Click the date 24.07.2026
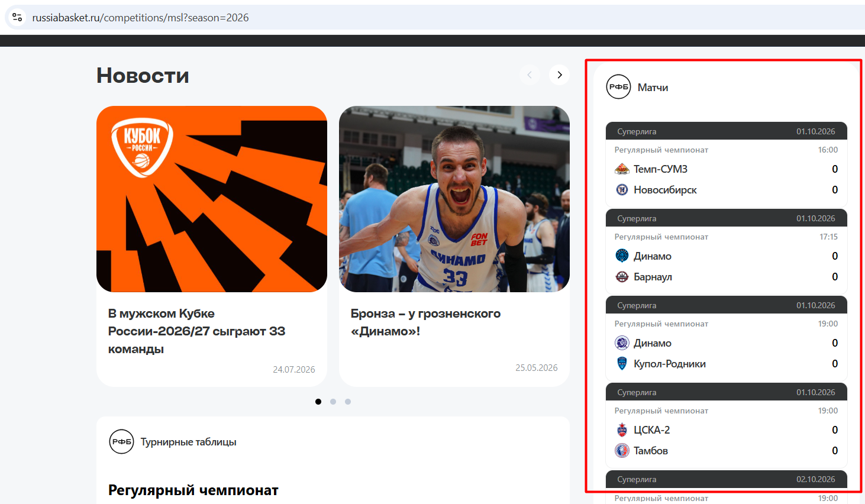 tap(294, 370)
